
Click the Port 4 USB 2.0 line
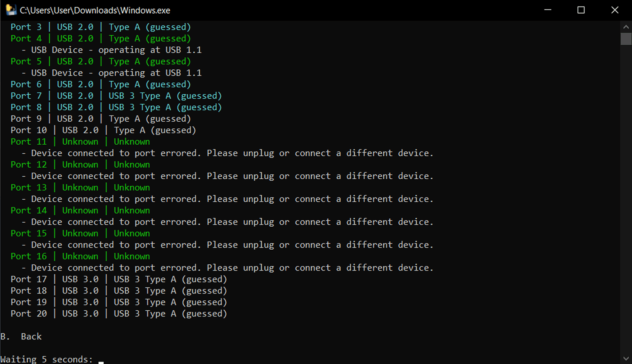101,39
